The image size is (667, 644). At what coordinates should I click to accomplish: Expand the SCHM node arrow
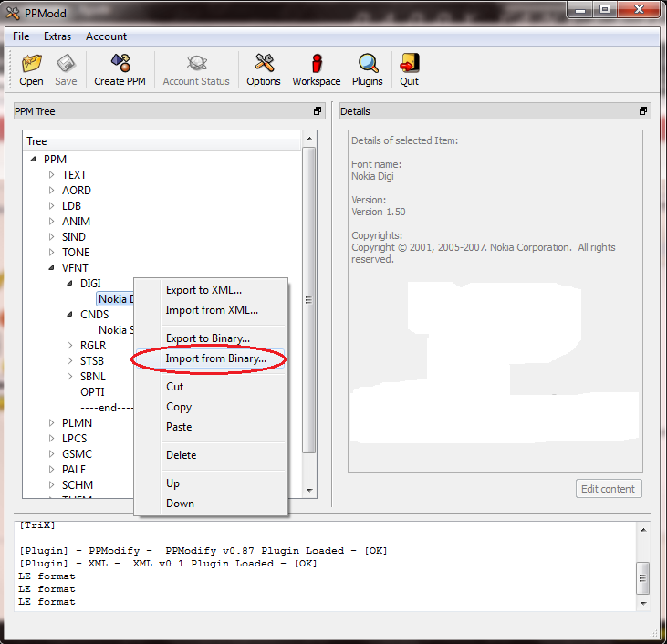tap(51, 485)
